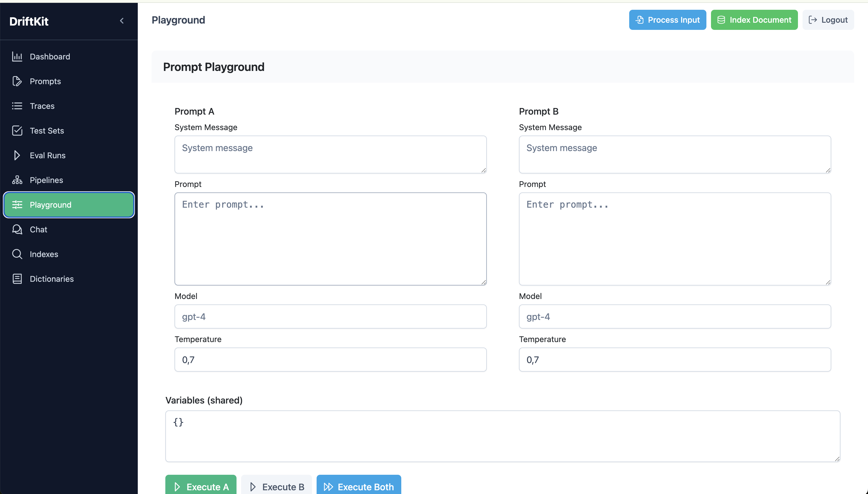Grab the Prompt B prompt textarea resize handle
Image resolution: width=868 pixels, height=494 pixels.
click(828, 282)
